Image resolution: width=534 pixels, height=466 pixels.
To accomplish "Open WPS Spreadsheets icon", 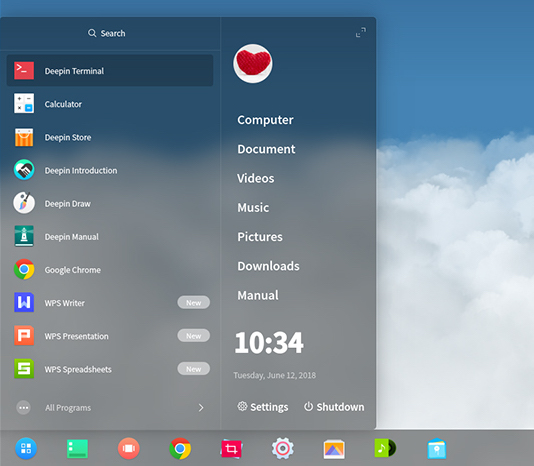I will [x=24, y=369].
